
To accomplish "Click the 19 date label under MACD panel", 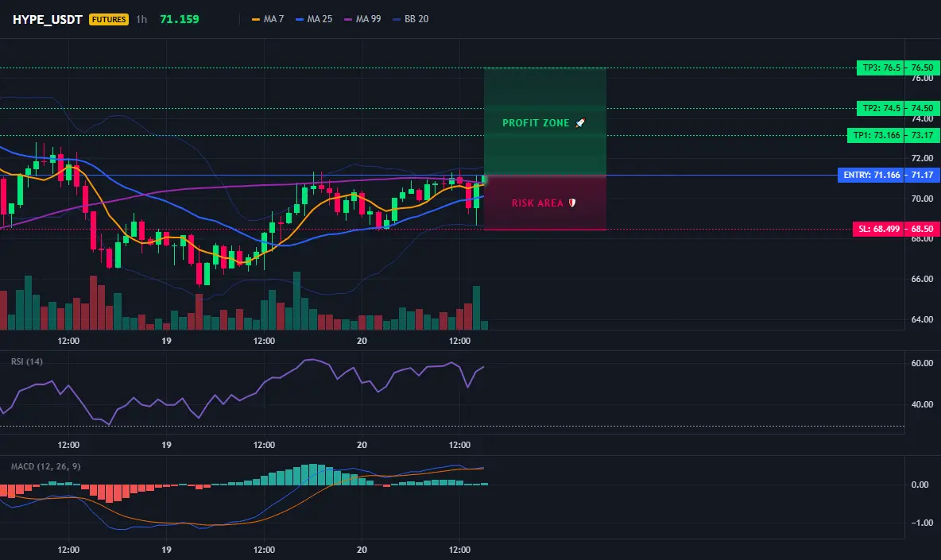I will click(x=166, y=550).
